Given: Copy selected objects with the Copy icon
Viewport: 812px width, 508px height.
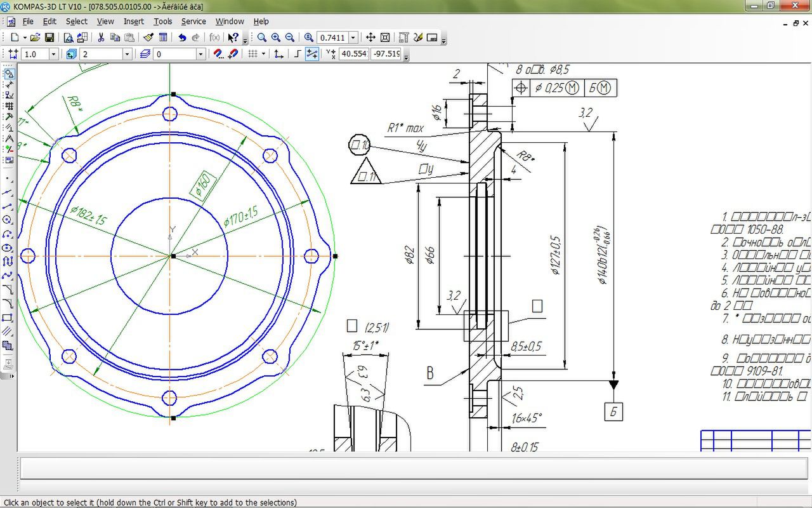Looking at the screenshot, I should click(115, 37).
